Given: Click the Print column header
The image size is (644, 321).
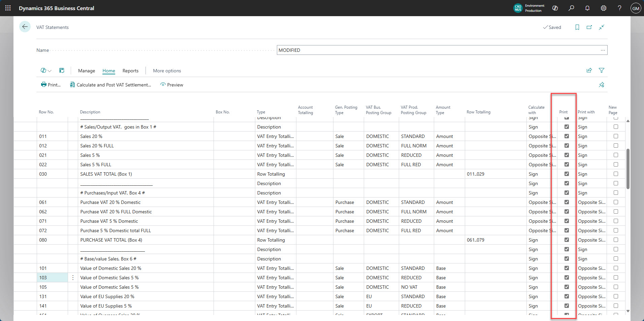Looking at the screenshot, I should 563,112.
